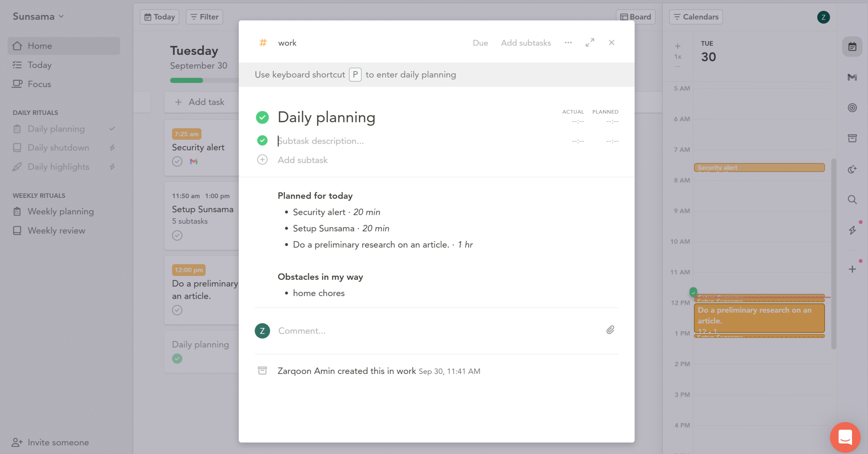Toggle the Daily planning task completion
This screenshot has width=868, height=454.
262,117
